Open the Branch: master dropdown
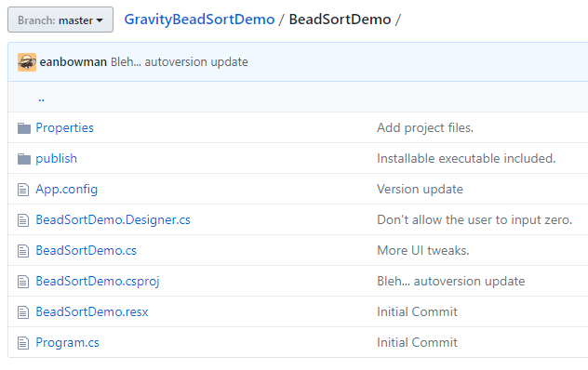This screenshot has height=370, width=588. pos(60,20)
